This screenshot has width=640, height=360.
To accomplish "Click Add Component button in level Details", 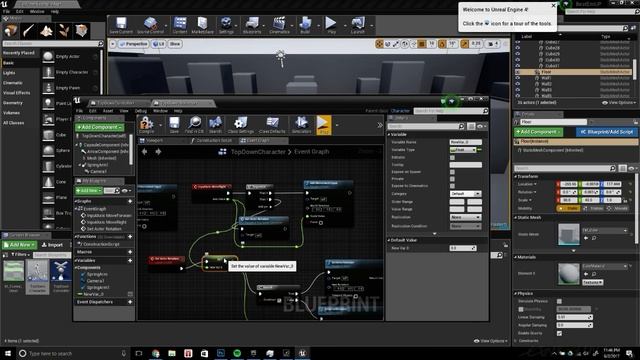I will 538,132.
